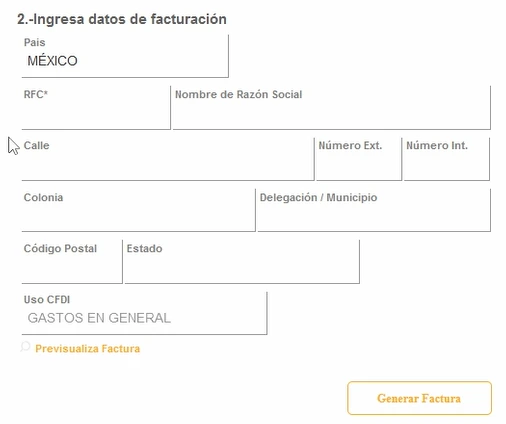Screen dimensions: 506x424
Task: Click the Pais label text
Action: [x=34, y=42]
